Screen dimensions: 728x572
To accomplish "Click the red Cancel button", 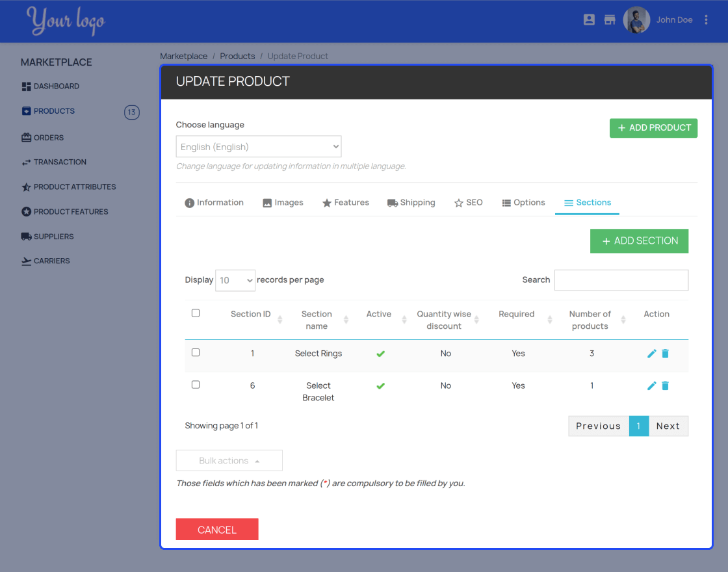I will click(217, 529).
